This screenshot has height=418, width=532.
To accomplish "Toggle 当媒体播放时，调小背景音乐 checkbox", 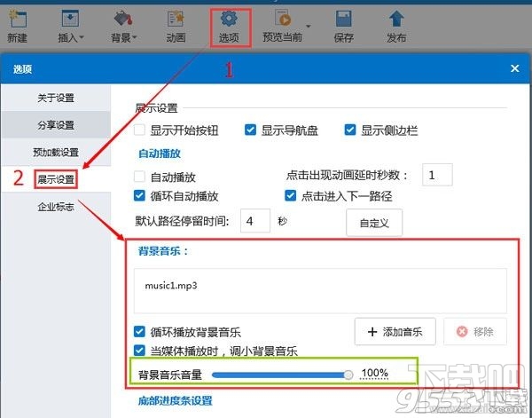I will pyautogui.click(x=139, y=351).
